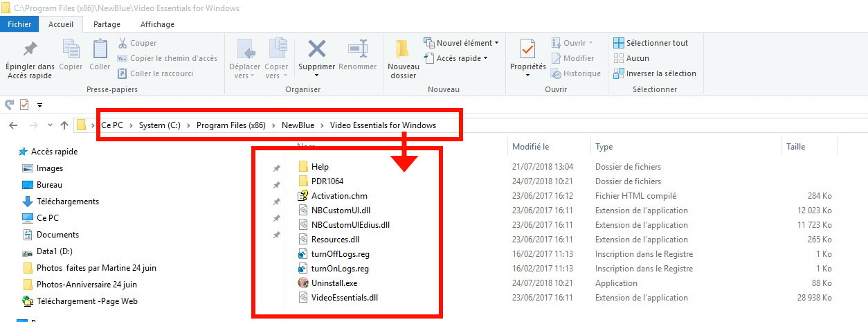Screen dimensions: 868x322
Task: Open the Fichier tab
Action: click(x=19, y=24)
